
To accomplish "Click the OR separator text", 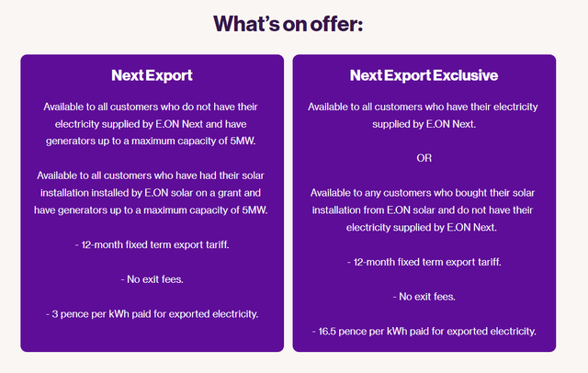I will click(424, 158).
